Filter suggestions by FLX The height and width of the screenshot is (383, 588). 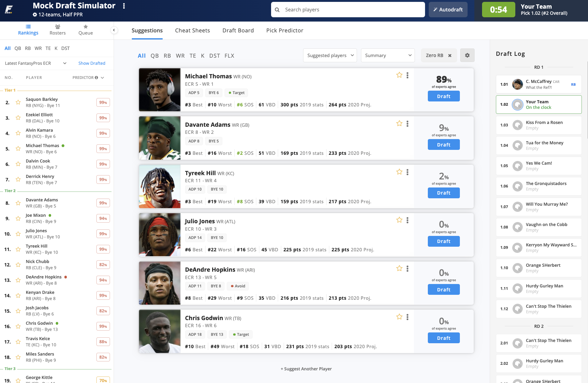click(229, 56)
